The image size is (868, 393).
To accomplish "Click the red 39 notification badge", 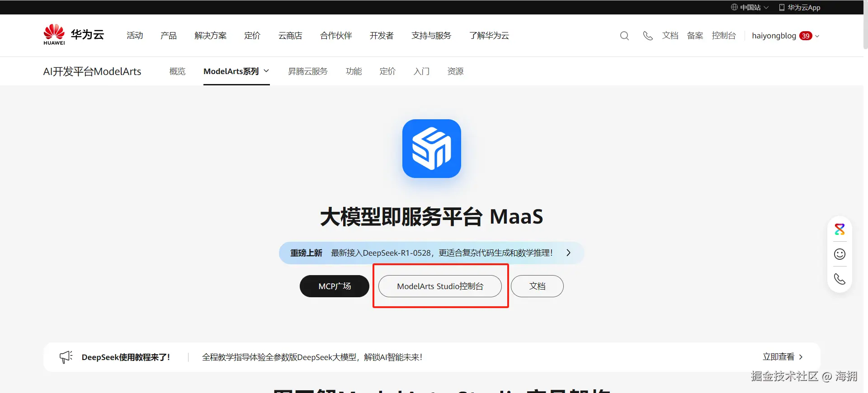I will click(x=806, y=36).
